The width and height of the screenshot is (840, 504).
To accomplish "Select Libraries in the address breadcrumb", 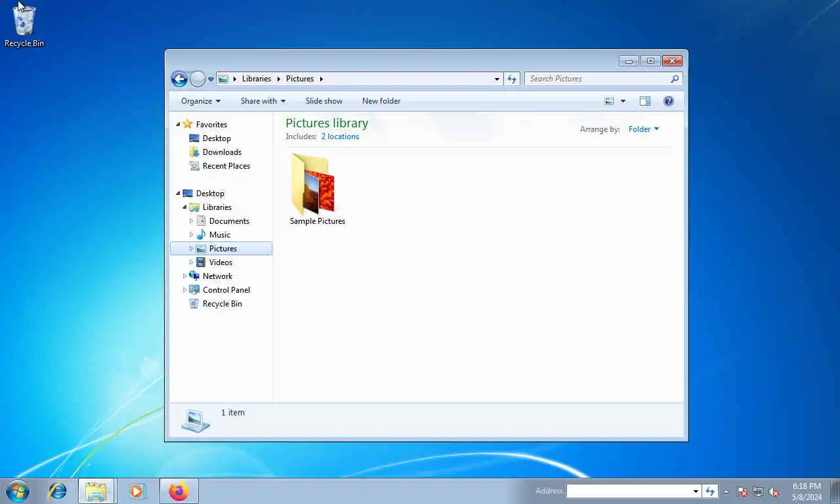I will [256, 79].
